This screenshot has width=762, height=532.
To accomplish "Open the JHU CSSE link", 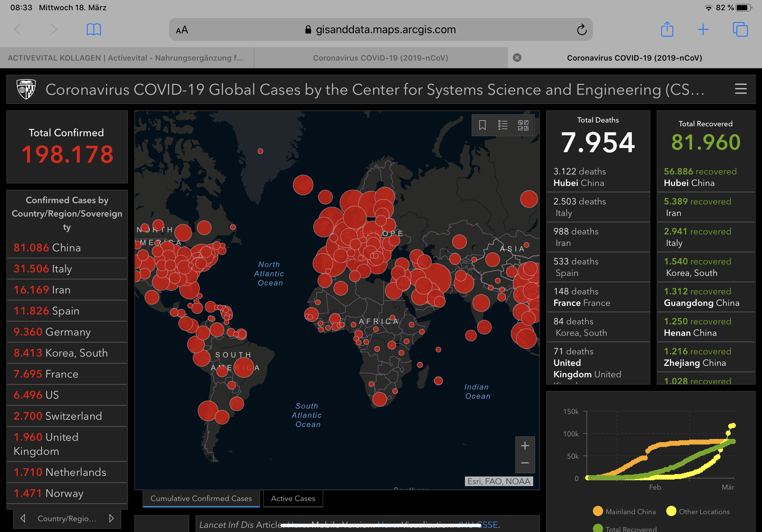I will coord(477,525).
